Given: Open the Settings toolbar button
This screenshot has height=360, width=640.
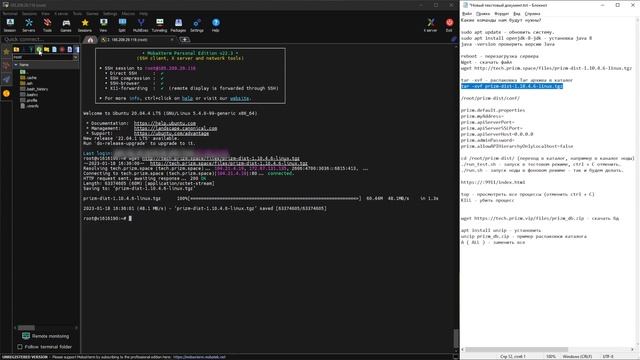Looking at the screenshot, I should coord(197,25).
